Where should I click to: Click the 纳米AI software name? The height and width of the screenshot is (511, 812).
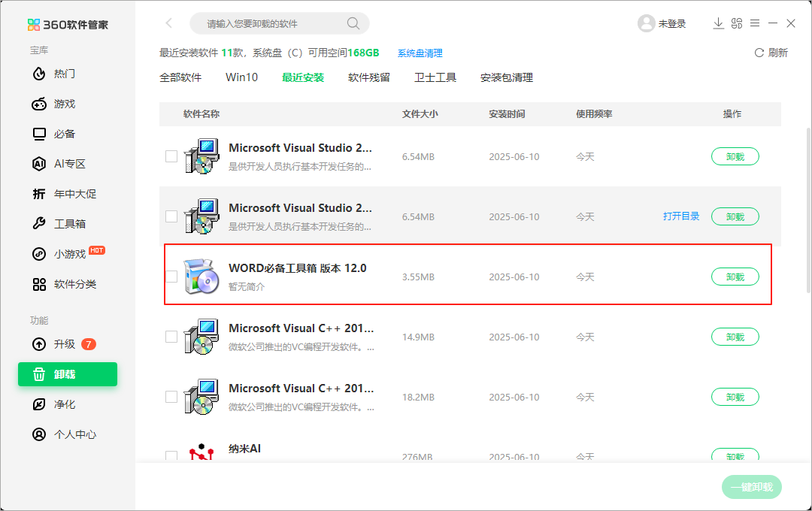pos(244,449)
